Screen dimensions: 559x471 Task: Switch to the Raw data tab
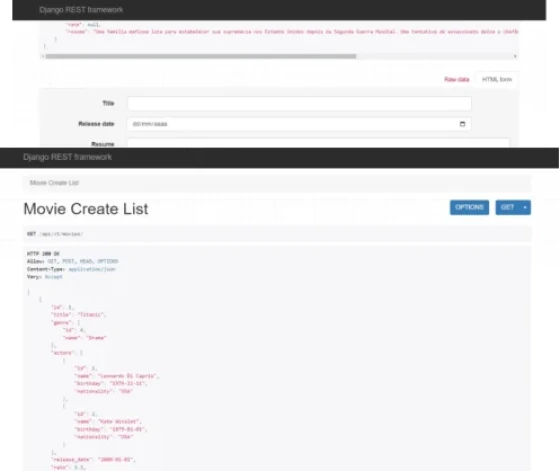click(x=456, y=79)
